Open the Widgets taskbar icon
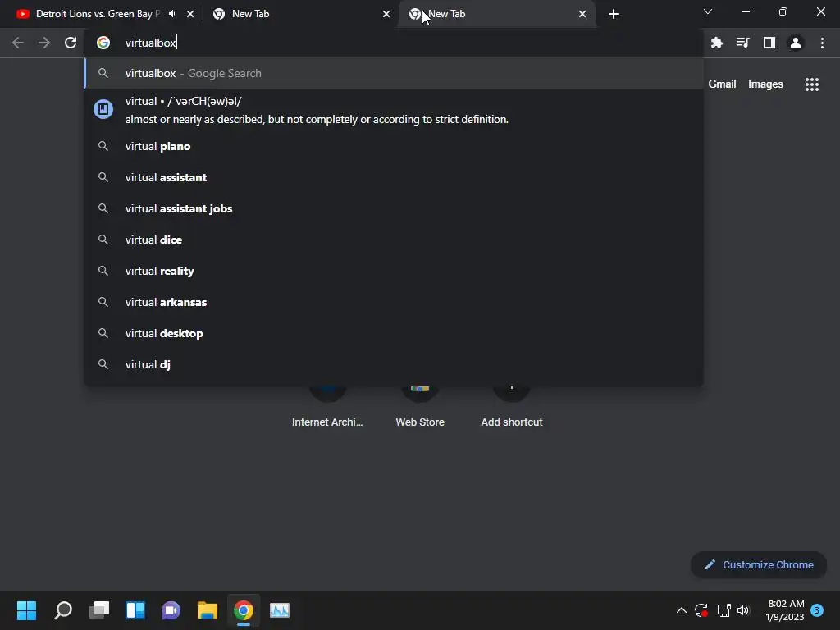 (135, 610)
